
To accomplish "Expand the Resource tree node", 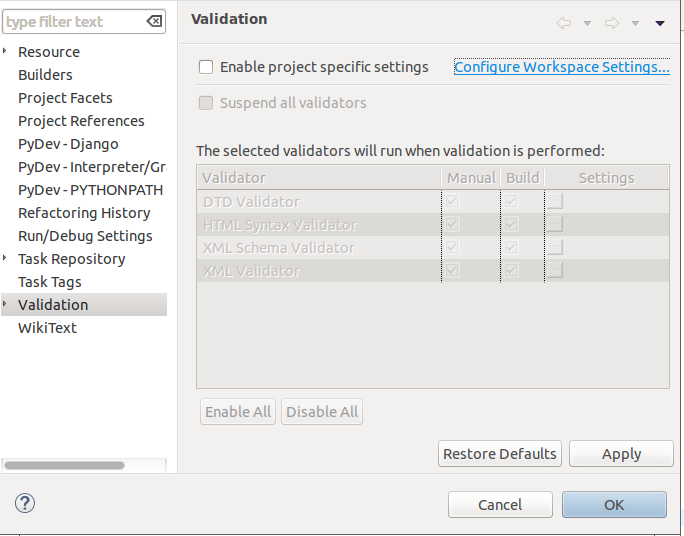I will (x=6, y=52).
